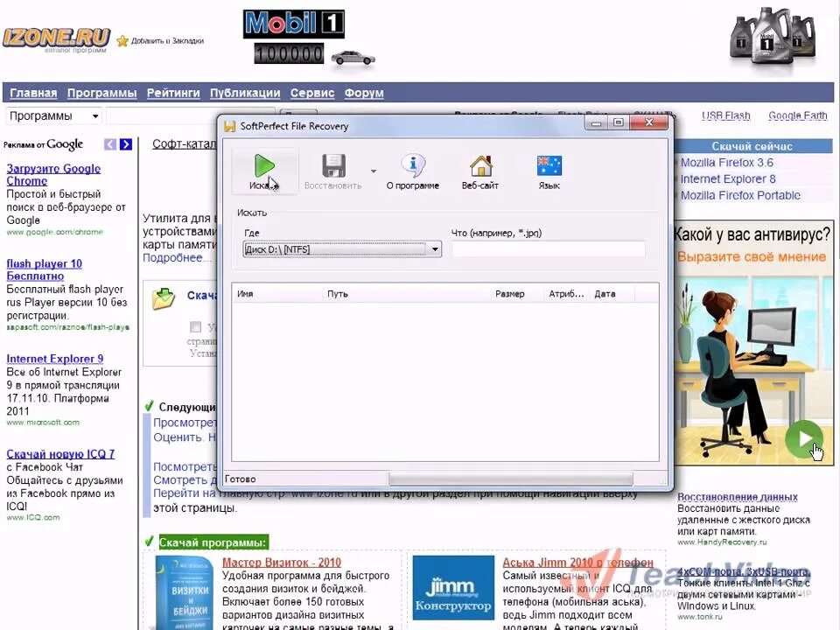This screenshot has width=840, height=630.
Task: Open the Софт-каталог breadcrumb link
Action: point(185,144)
